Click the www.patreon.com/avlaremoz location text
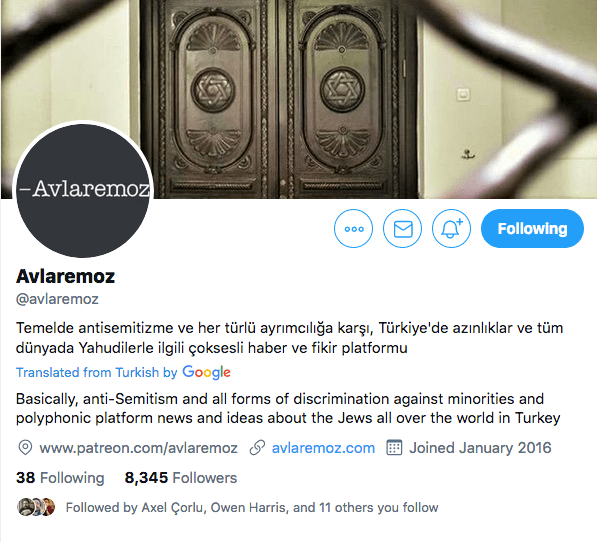This screenshot has width=597, height=542. coord(138,448)
